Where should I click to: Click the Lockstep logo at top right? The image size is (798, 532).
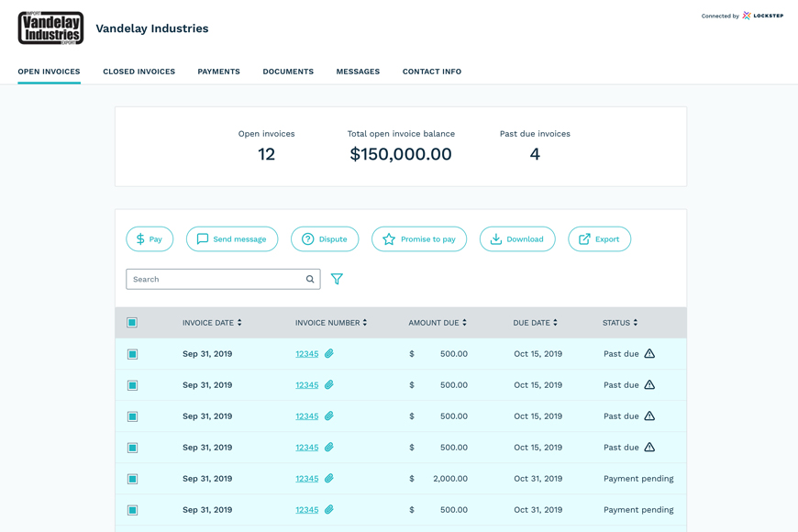point(762,16)
